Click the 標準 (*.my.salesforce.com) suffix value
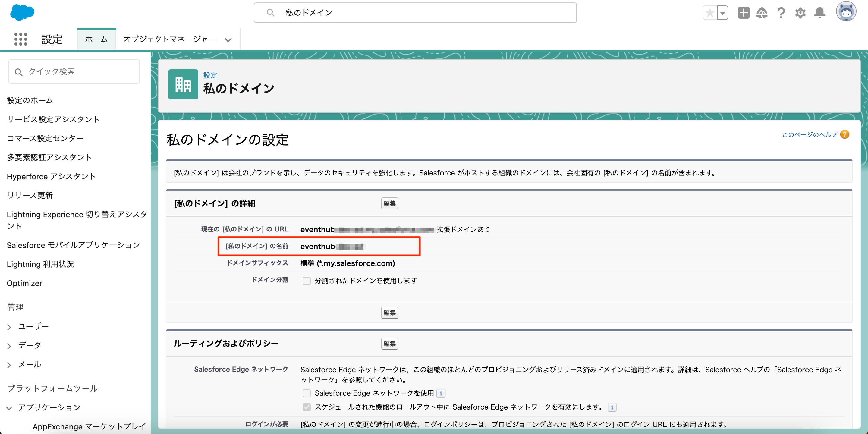This screenshot has height=434, width=868. [x=348, y=263]
